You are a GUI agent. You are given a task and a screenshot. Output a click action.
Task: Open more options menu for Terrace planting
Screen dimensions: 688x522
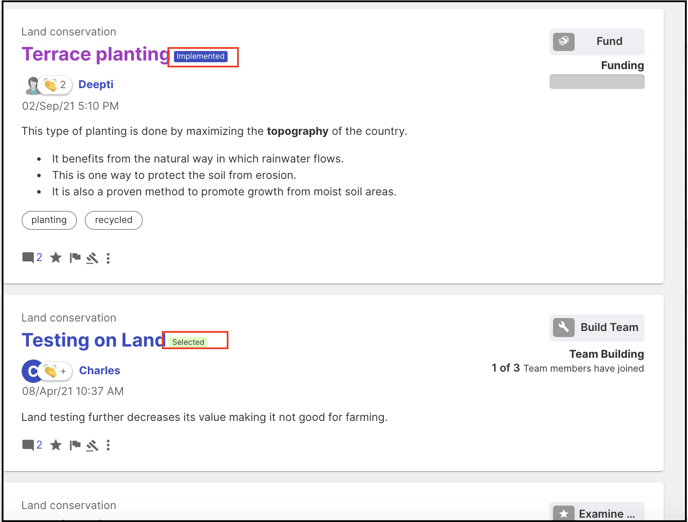click(108, 258)
